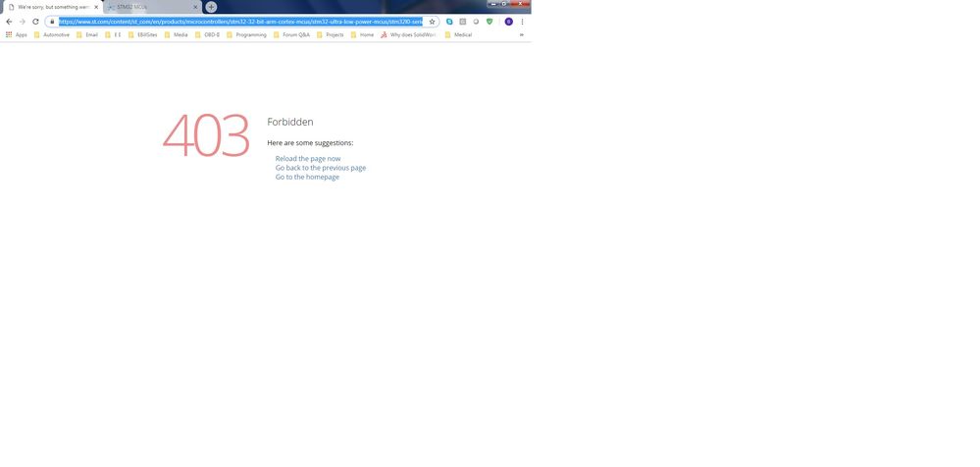Open the Email bookmarks folder
Viewport: 980px width, 467px height.
[87, 35]
